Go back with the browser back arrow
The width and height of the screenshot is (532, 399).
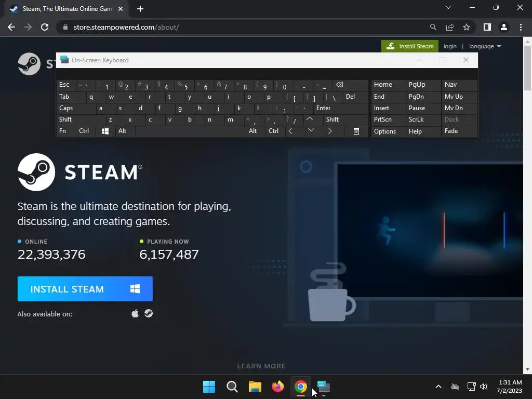click(11, 27)
